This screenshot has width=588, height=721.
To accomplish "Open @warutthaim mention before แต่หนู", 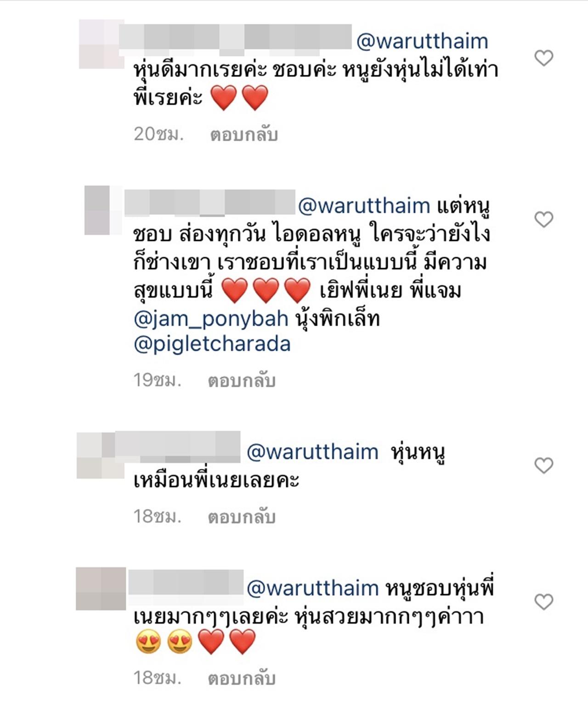I will pos(364,206).
